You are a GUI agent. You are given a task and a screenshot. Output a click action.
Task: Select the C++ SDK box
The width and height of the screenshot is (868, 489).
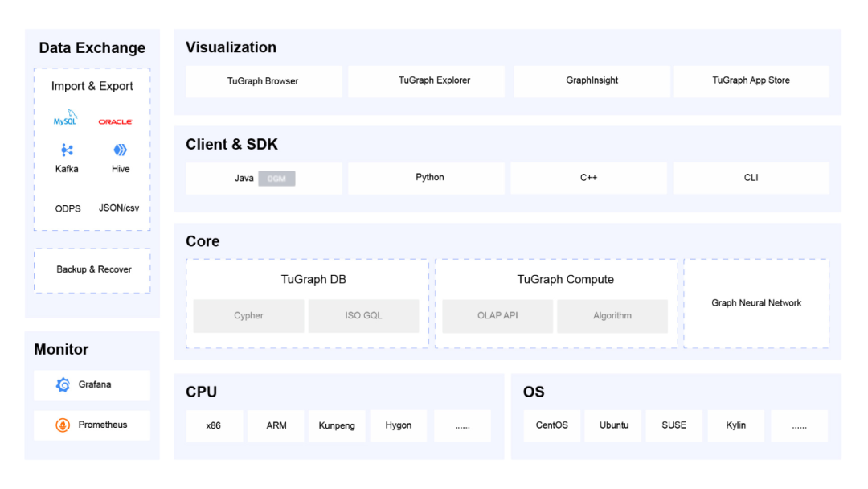tap(588, 179)
